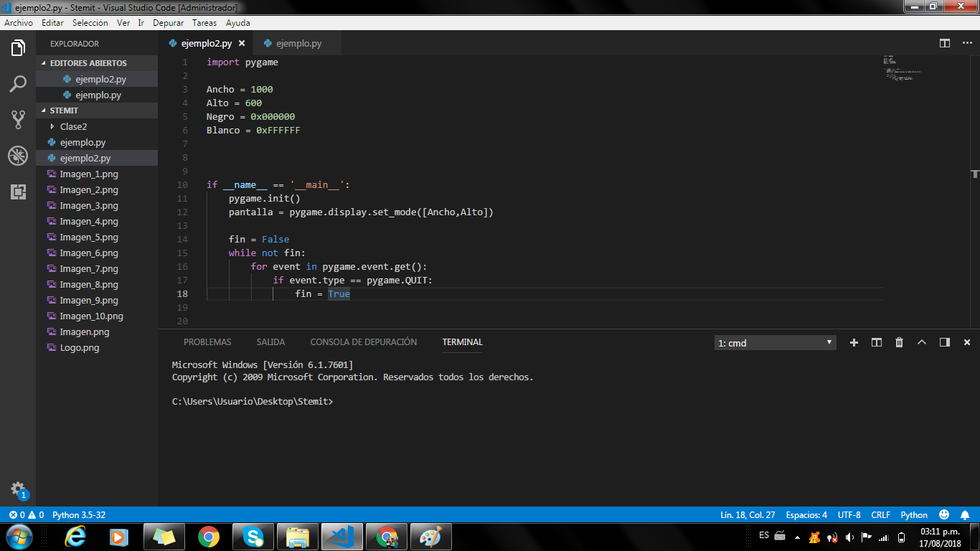Image resolution: width=980 pixels, height=551 pixels.
Task: Open the Selección menu
Action: [x=90, y=23]
